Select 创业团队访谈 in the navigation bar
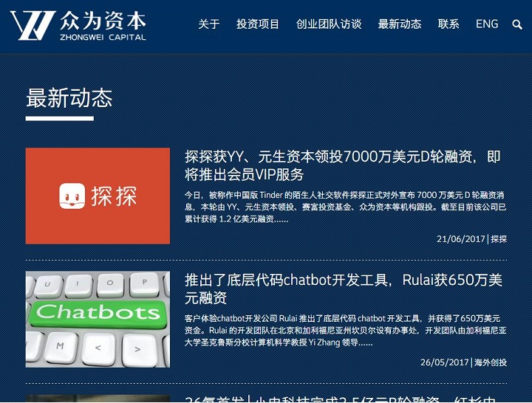The width and height of the screenshot is (532, 403). pos(329,24)
